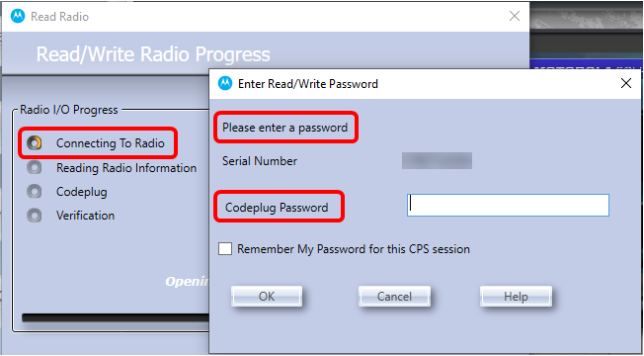Click the Motorola logo in password dialog title

(x=224, y=83)
